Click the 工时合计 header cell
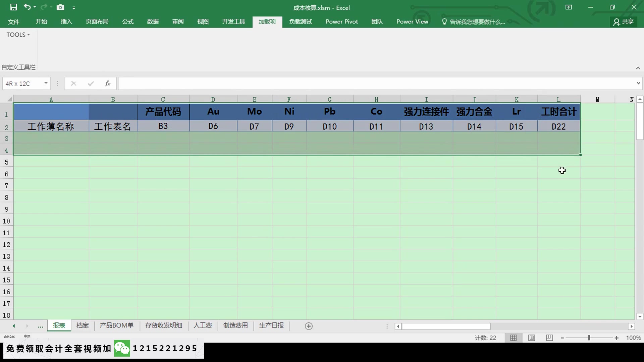Viewport: 644px width, 362px height. pyautogui.click(x=558, y=112)
